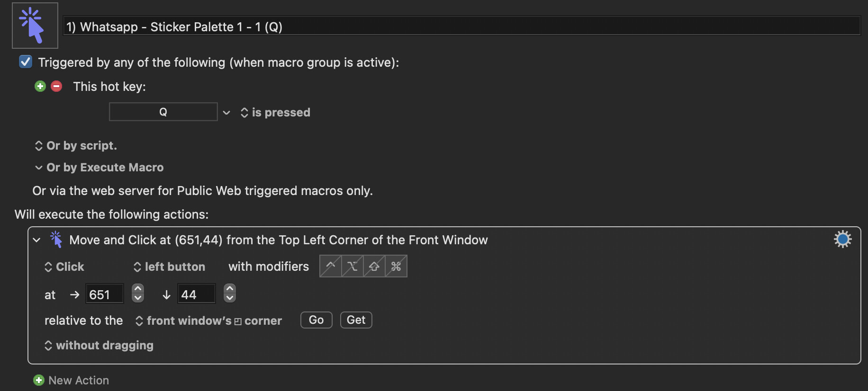Toggle the Command modifier key
The image size is (868, 391).
click(x=396, y=266)
